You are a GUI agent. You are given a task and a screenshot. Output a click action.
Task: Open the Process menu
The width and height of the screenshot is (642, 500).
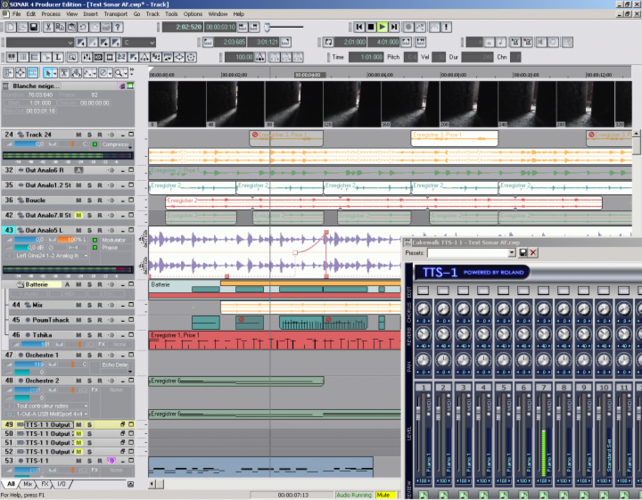pos(51,14)
